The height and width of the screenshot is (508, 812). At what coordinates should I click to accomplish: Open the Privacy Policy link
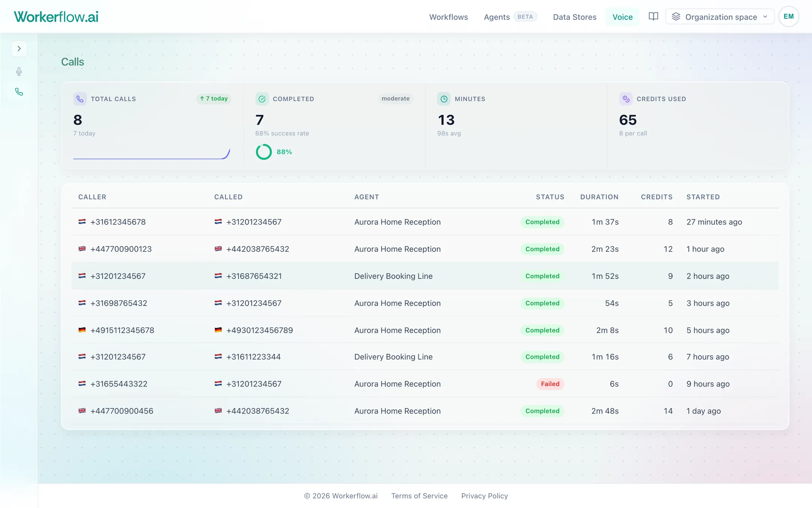click(x=484, y=496)
